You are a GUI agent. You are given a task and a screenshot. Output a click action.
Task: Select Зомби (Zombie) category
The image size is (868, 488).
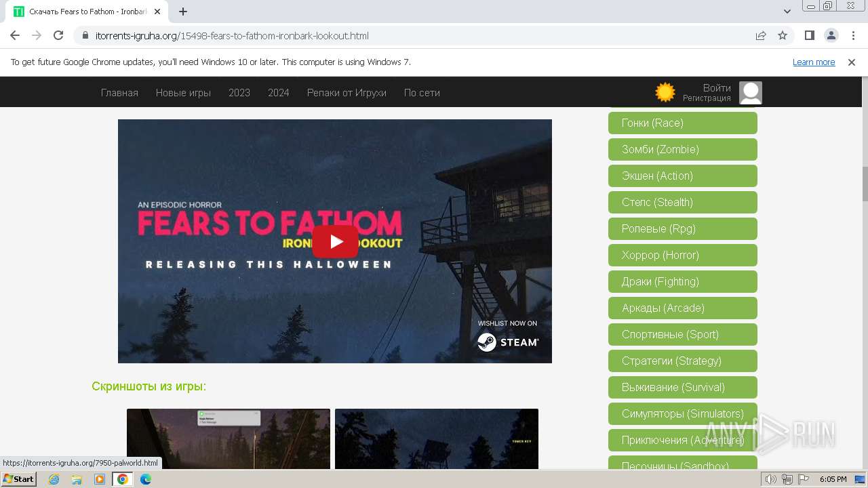(683, 149)
